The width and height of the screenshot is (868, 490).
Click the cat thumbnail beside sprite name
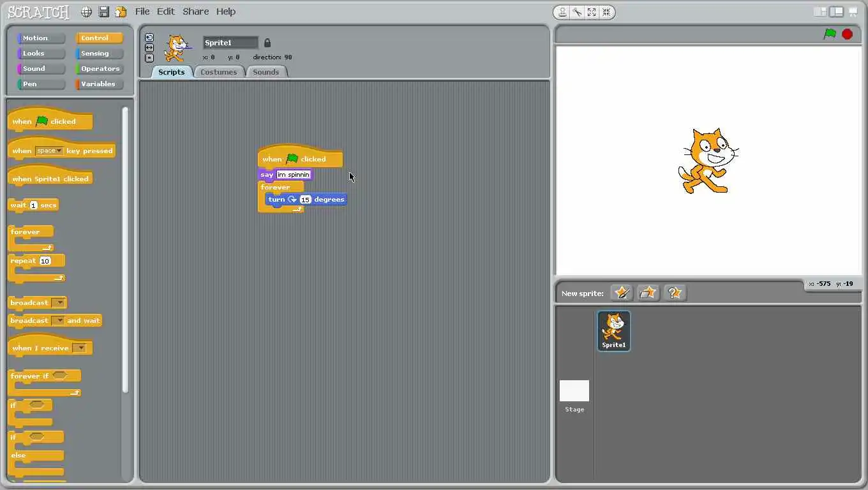coord(177,48)
